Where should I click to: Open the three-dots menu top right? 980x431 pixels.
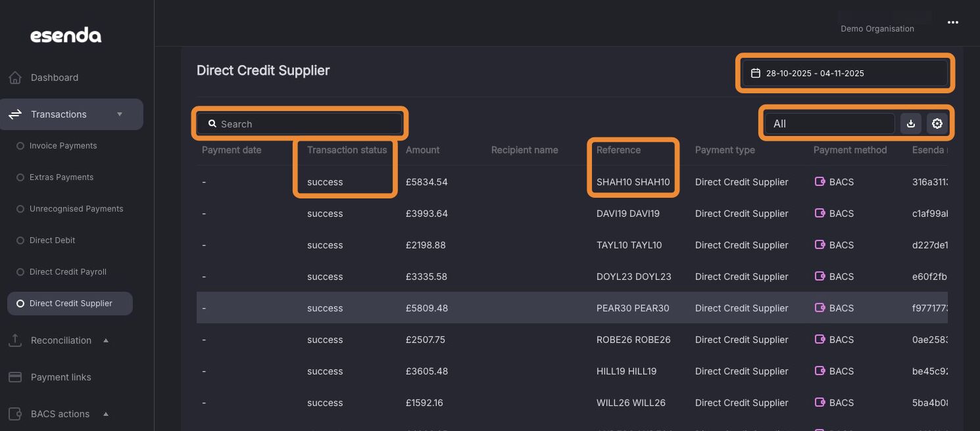point(953,22)
